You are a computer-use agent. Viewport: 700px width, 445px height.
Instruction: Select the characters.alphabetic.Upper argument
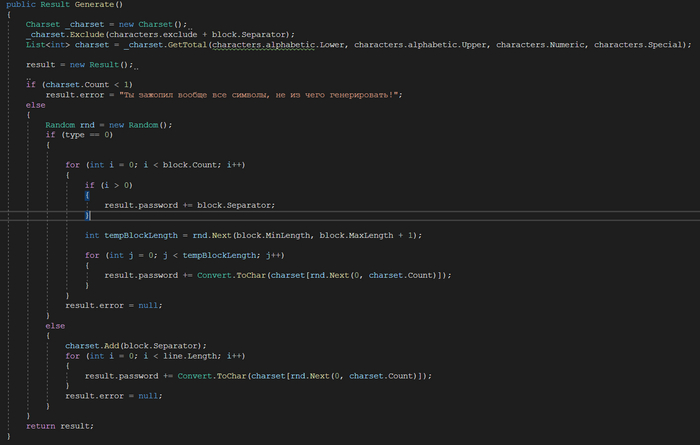(x=420, y=45)
